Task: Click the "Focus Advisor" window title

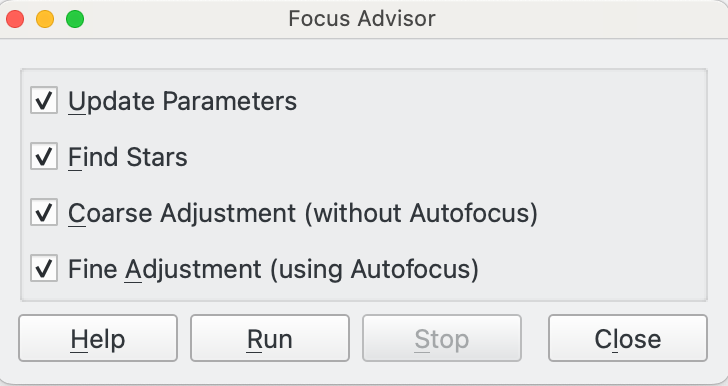Action: click(362, 19)
